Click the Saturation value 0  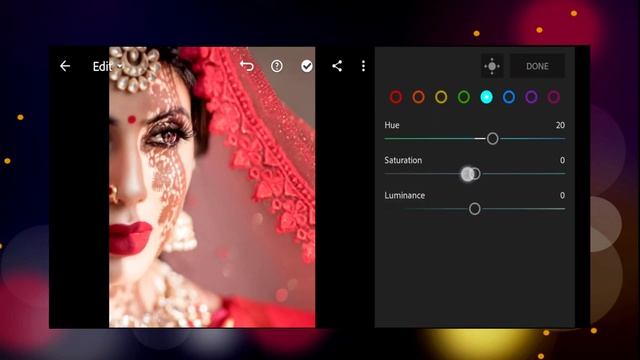coord(562,160)
